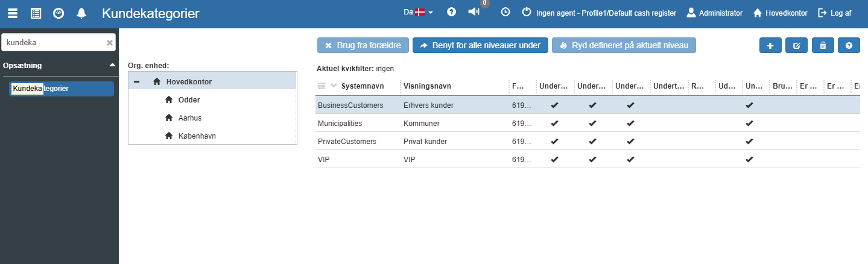Open the hamburger main menu
The image size is (868, 264).
[x=12, y=13]
